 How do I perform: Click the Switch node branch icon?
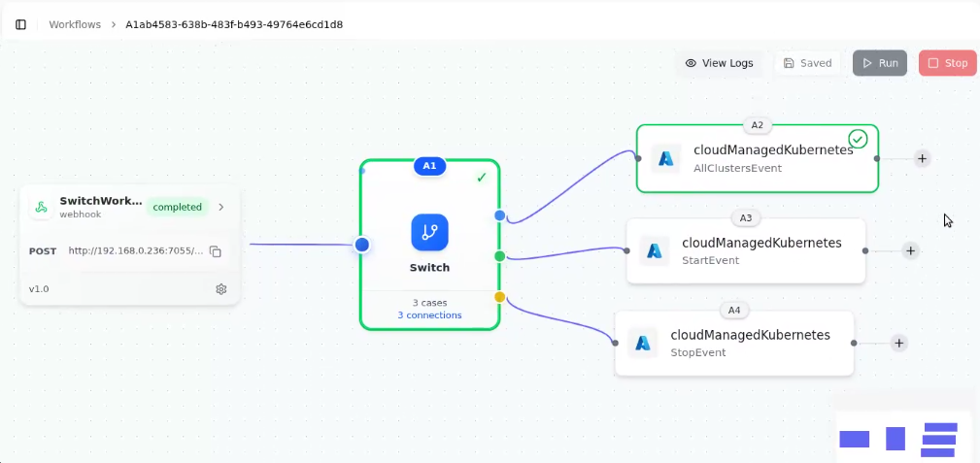click(429, 232)
